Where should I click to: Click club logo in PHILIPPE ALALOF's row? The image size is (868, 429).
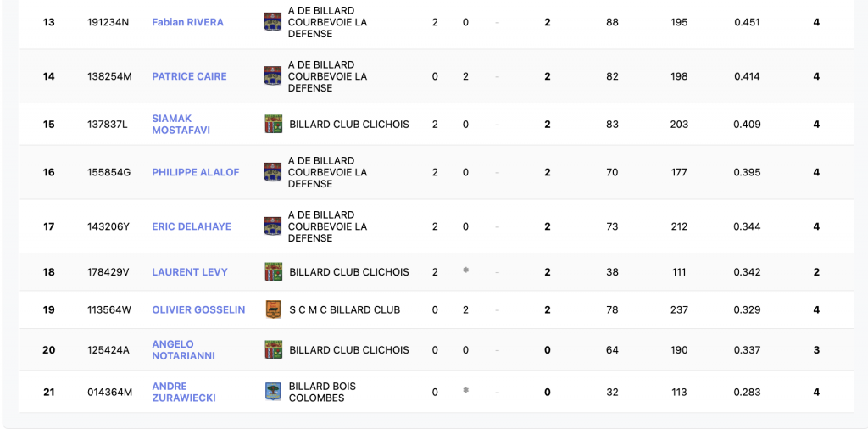pos(273,172)
